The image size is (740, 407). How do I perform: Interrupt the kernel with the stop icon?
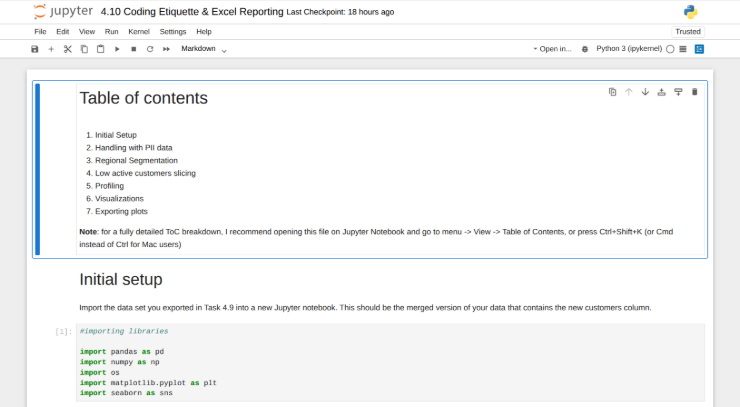point(134,49)
